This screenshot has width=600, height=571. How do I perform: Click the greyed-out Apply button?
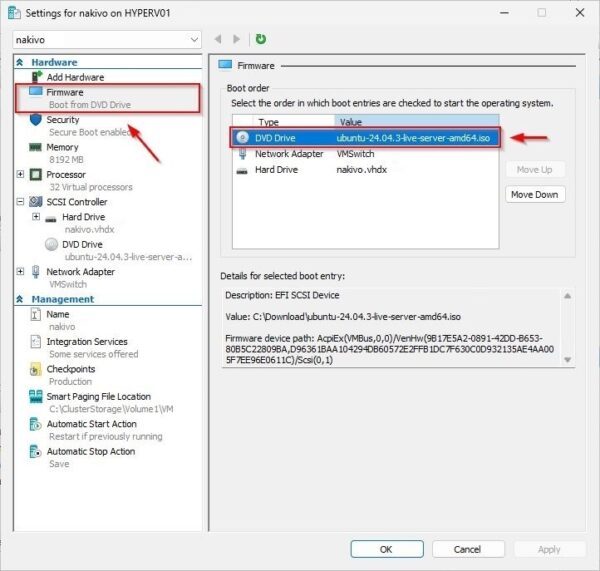pyautogui.click(x=549, y=549)
